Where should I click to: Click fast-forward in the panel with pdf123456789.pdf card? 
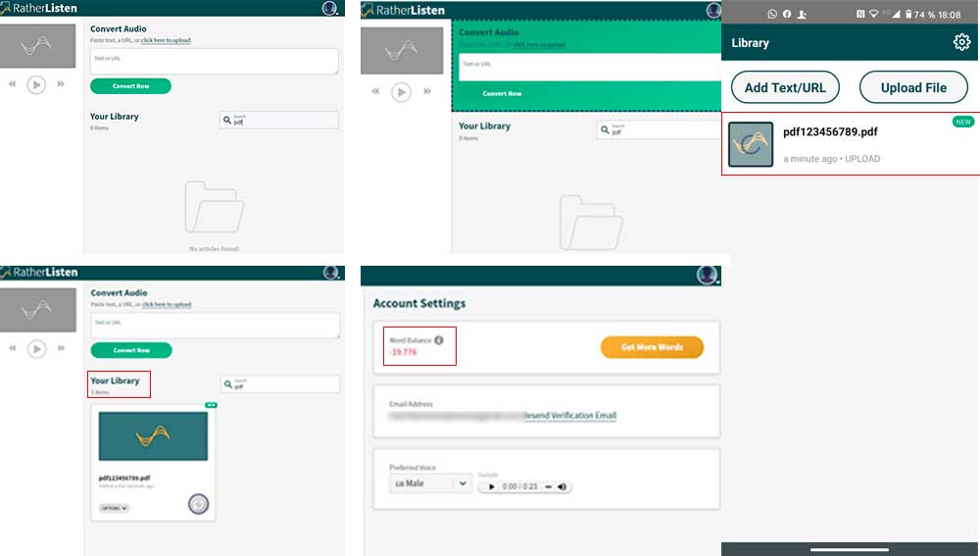(61, 348)
